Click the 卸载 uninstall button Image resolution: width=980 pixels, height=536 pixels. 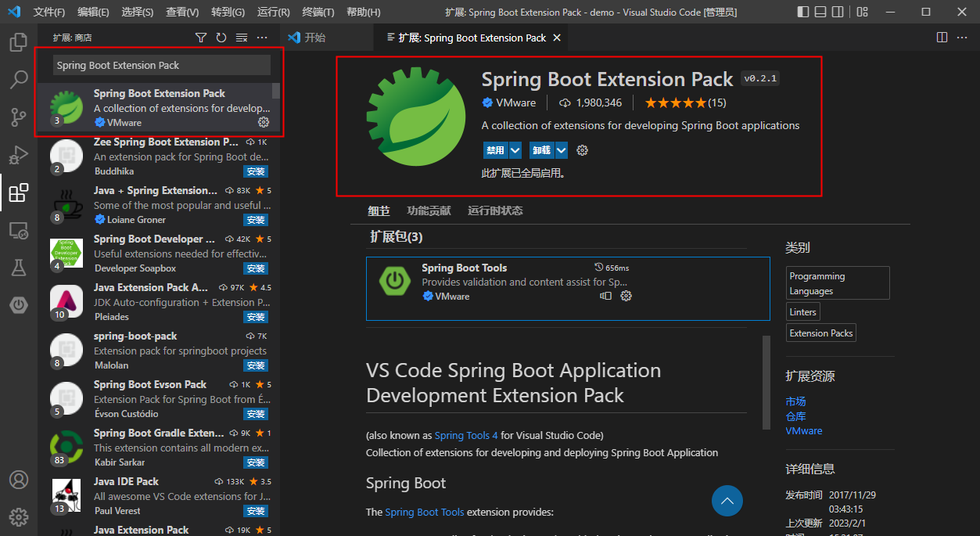click(x=541, y=150)
